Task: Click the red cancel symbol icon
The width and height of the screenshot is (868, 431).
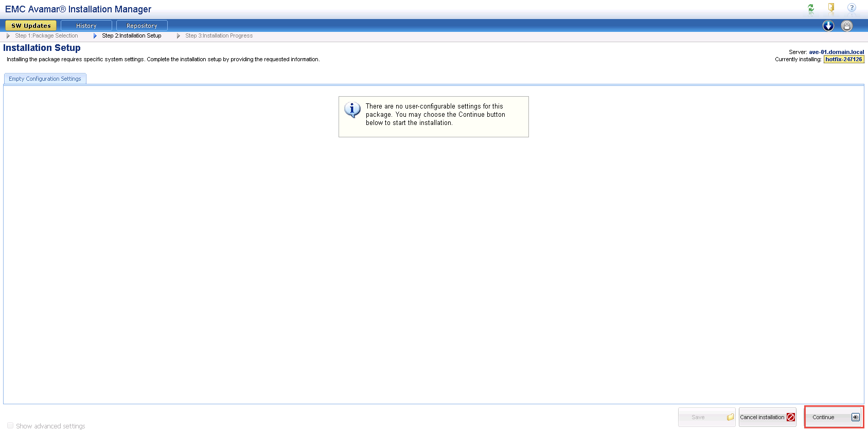Action: coord(791,417)
